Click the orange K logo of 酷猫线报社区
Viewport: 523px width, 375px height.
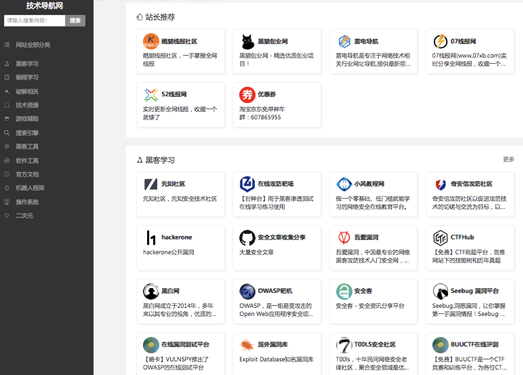tap(151, 41)
